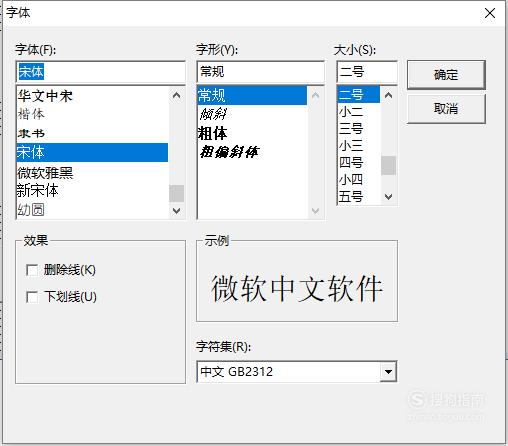Click the font list scroll-down arrow
The height and width of the screenshot is (446, 508).
click(x=177, y=211)
